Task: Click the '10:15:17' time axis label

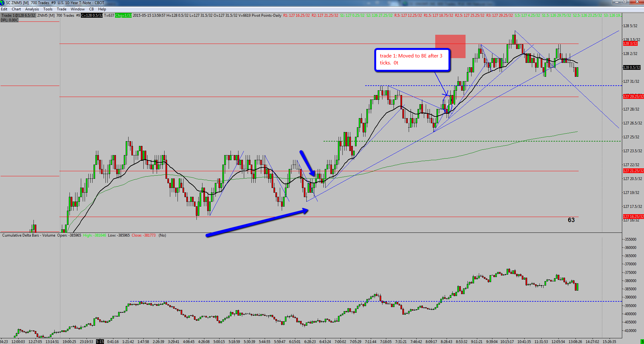Action: (x=507, y=341)
